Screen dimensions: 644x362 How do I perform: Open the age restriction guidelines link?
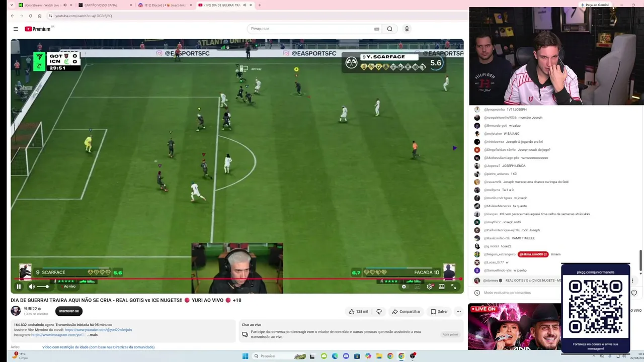tap(98, 347)
